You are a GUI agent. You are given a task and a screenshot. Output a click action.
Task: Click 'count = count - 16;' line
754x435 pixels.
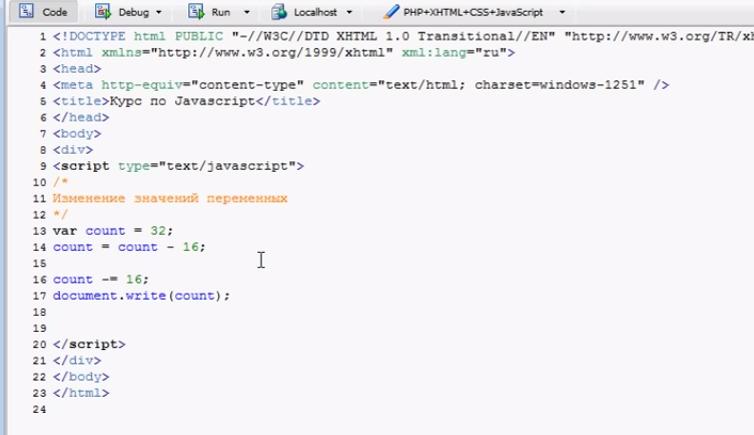point(129,247)
